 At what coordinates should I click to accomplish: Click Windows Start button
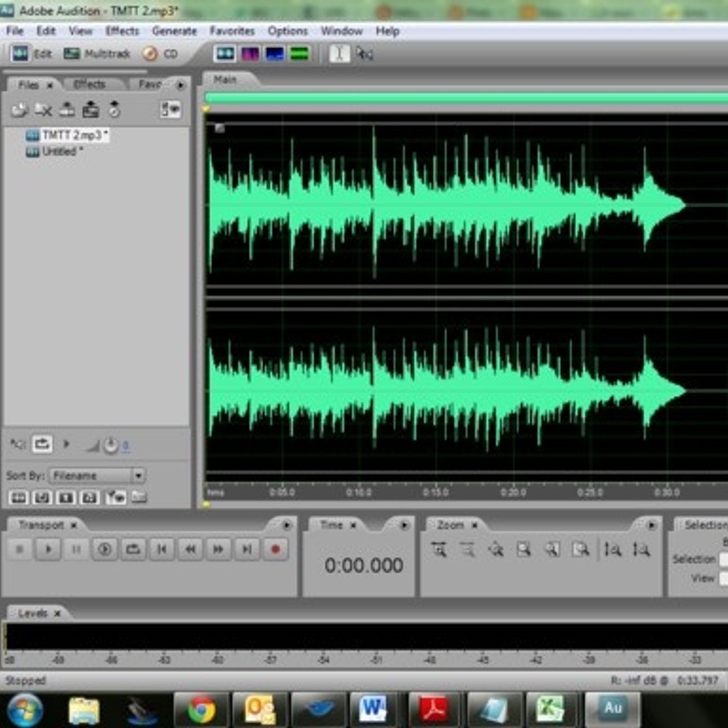[x=25, y=710]
